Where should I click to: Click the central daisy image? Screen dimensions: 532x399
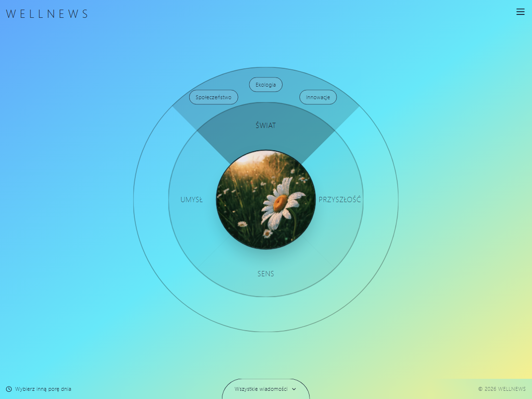tap(266, 199)
